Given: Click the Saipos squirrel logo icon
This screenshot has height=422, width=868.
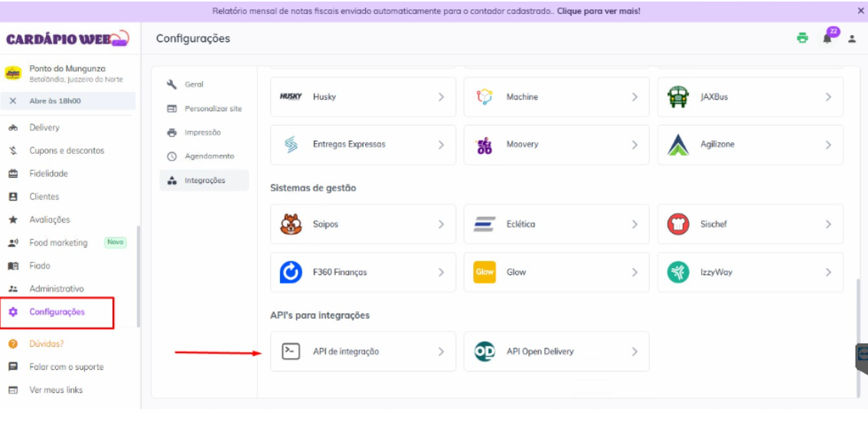Looking at the screenshot, I should [x=291, y=224].
